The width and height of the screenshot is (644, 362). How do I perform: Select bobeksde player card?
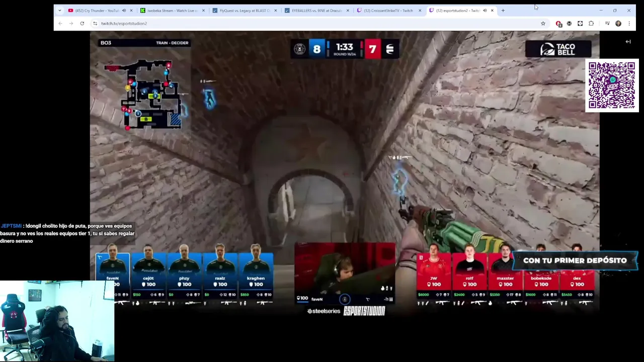pyautogui.click(x=541, y=276)
